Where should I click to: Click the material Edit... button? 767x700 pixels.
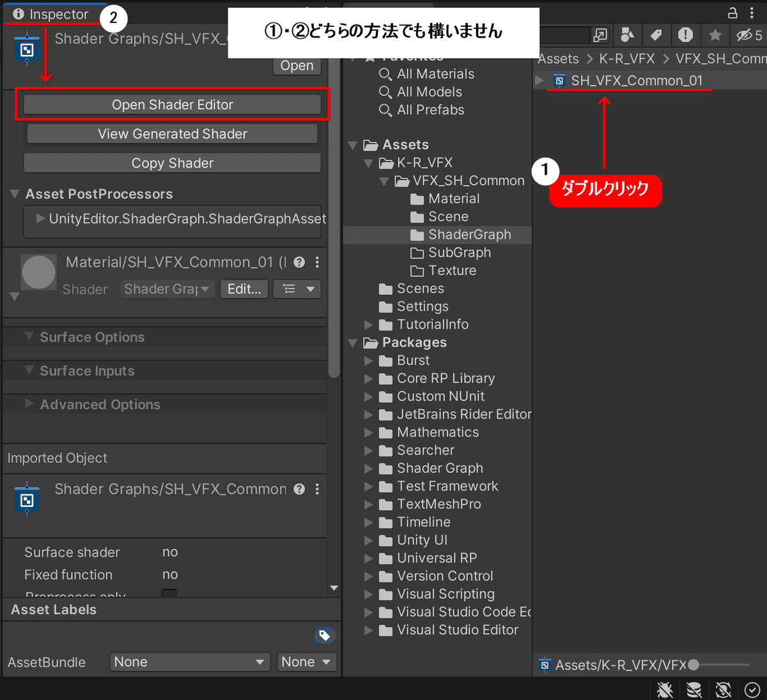[244, 289]
